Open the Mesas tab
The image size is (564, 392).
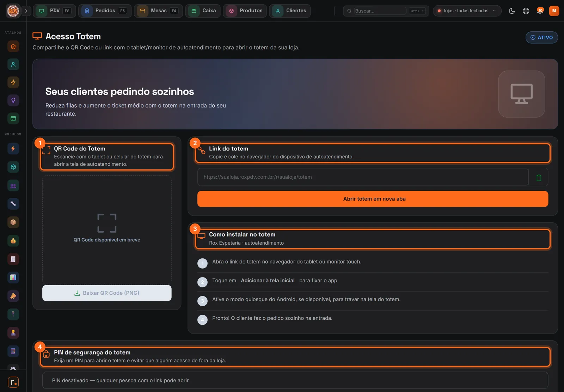(158, 11)
